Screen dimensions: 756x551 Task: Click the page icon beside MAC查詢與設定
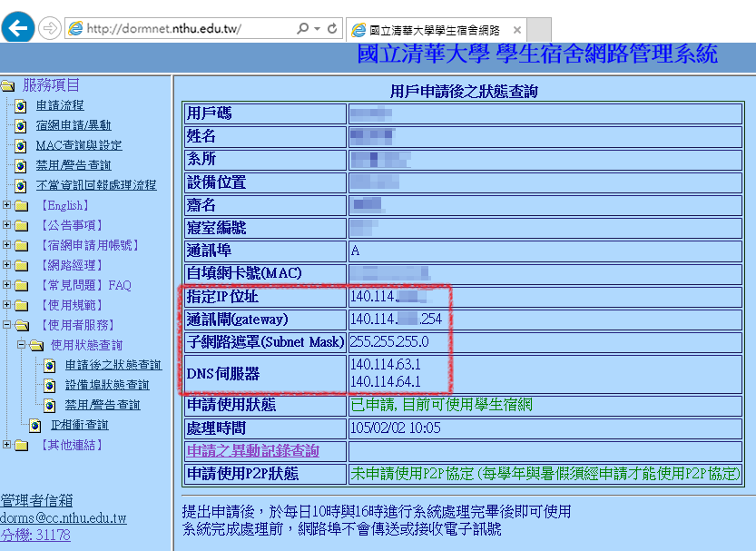[21, 145]
